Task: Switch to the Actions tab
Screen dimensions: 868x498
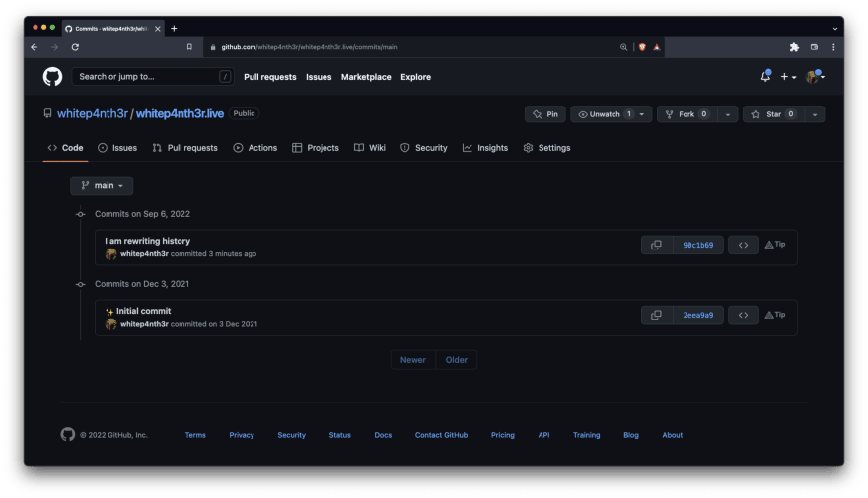Action: coord(255,148)
